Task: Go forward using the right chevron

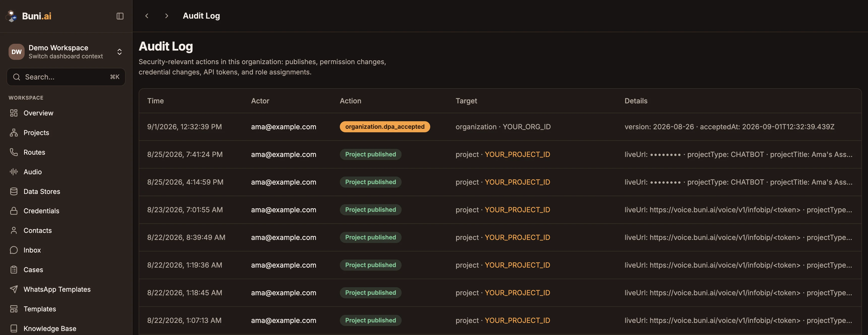Action: point(167,16)
